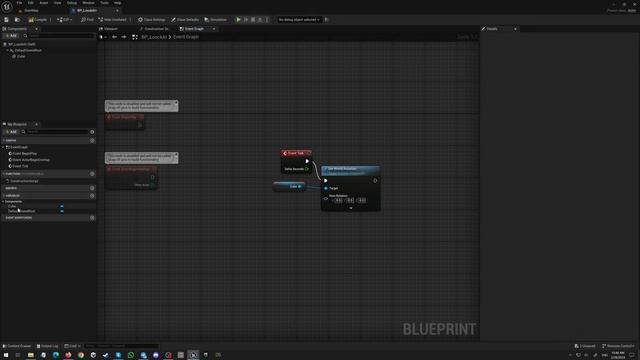Open the debug object selection dropdown
Screen dimensions: 640x360
(x=299, y=20)
